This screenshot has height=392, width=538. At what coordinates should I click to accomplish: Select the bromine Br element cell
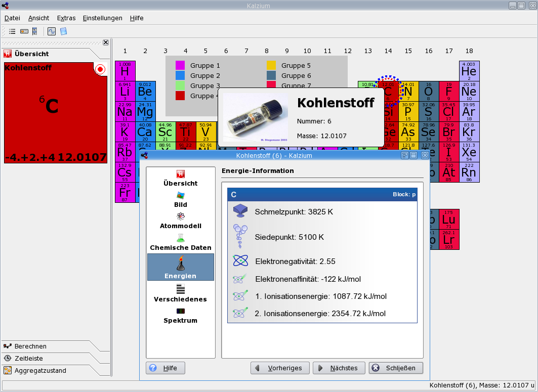449,132
